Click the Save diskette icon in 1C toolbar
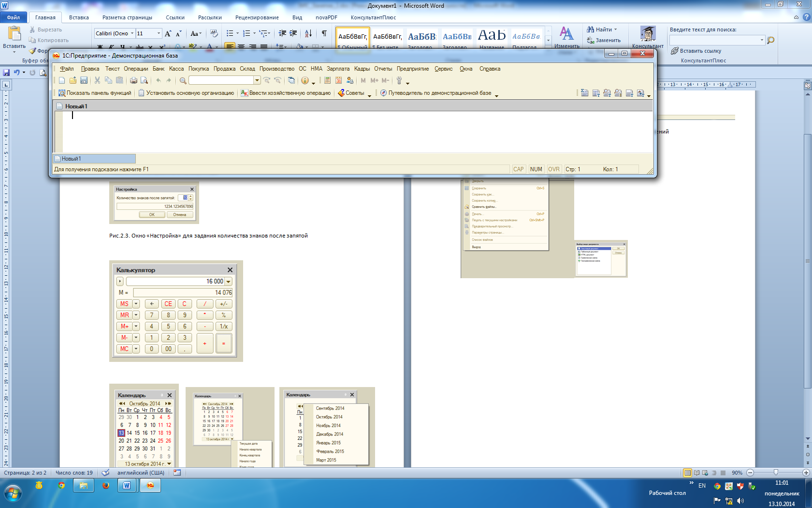 [84, 80]
